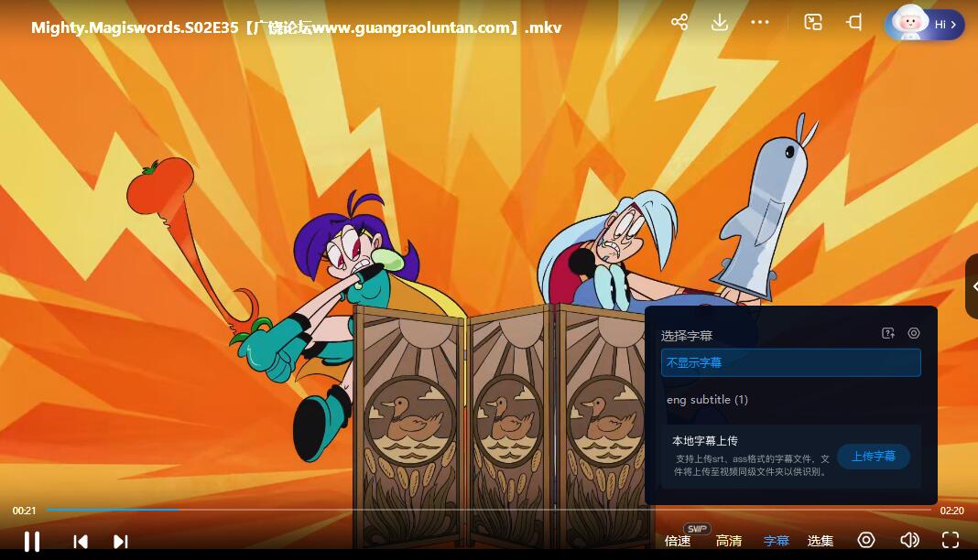Viewport: 978px width, 560px height.
Task: Enter fullscreen mode
Action: click(x=950, y=540)
